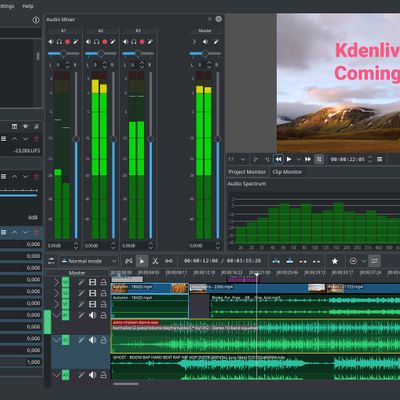
Task: Click the timeline preview render circle icon
Action: [353, 261]
